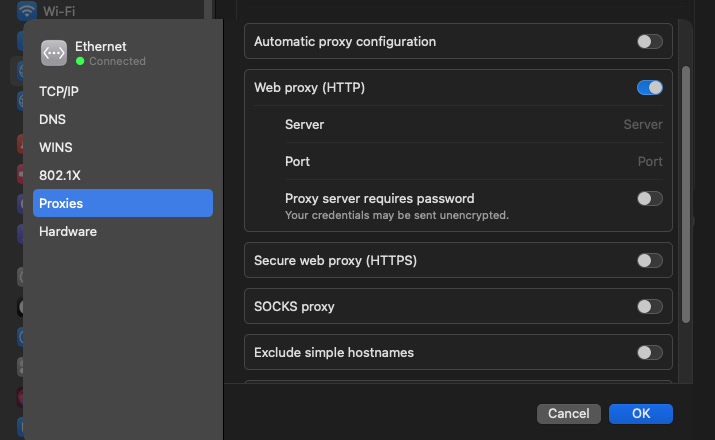Toggle Exclude simple hostnames

coord(650,352)
